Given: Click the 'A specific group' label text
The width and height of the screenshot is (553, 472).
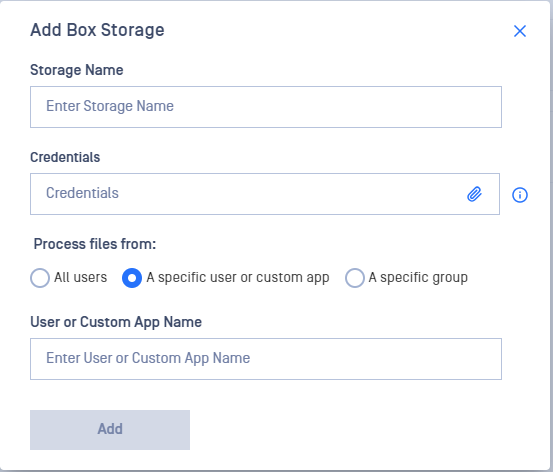Looking at the screenshot, I should (418, 278).
